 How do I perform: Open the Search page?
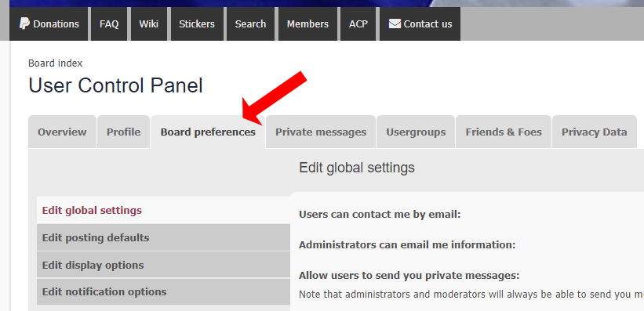(x=250, y=24)
